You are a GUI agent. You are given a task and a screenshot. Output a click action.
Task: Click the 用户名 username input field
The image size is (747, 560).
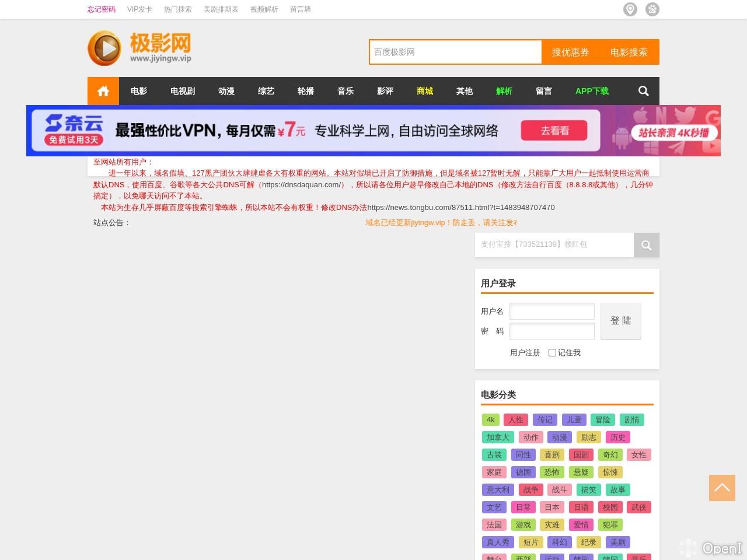coord(551,311)
